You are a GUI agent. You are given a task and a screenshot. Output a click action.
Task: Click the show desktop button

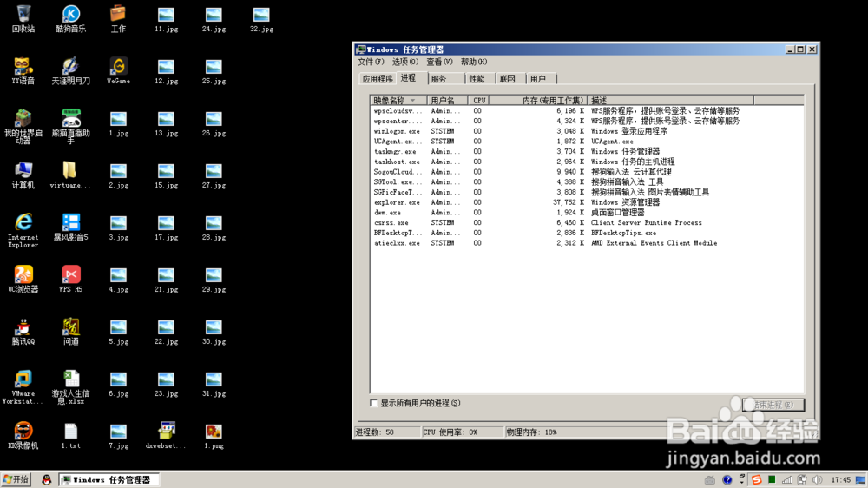coord(861,479)
